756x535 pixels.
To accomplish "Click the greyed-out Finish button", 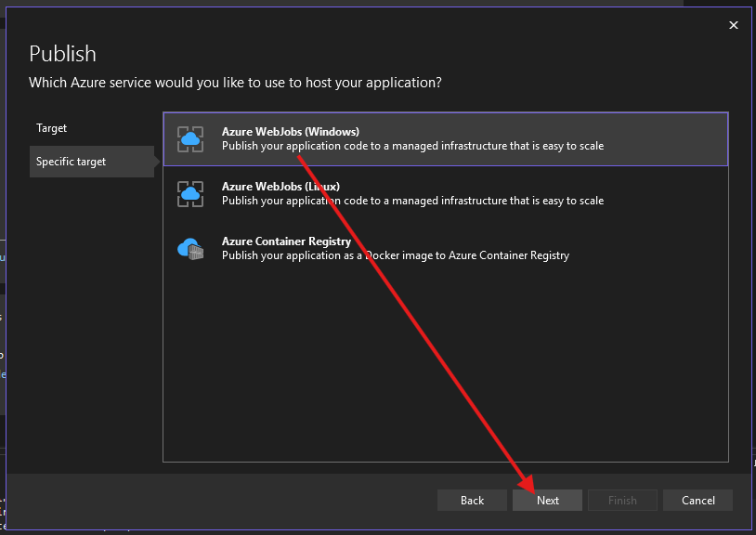I will [x=622, y=501].
